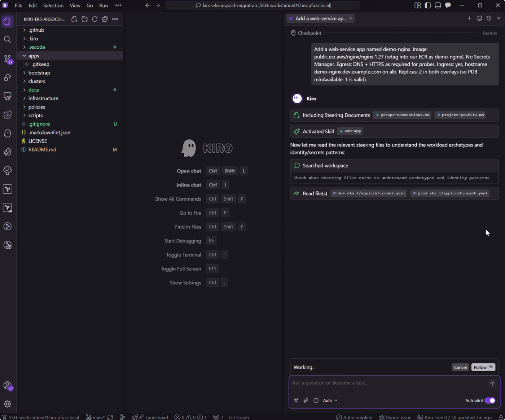505x420 pixels.
Task: Click New Folder icon in explorer header
Action: 85,19
